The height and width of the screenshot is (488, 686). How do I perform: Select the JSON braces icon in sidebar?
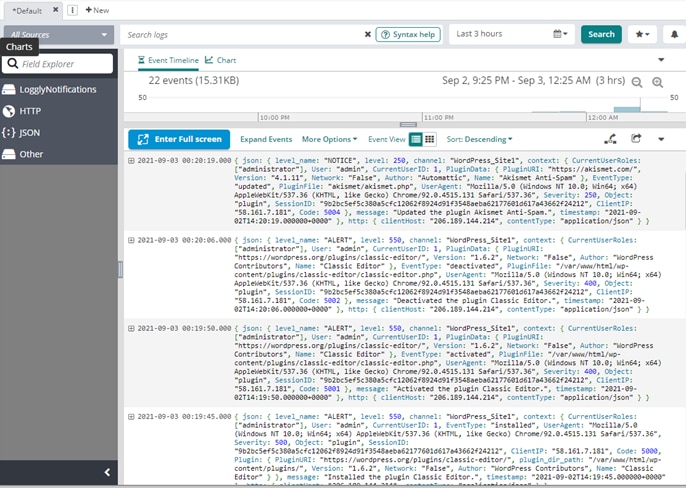pos(9,132)
